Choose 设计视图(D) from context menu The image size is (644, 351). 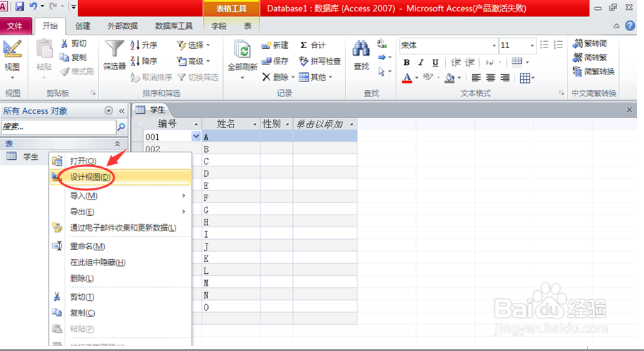[121, 177]
